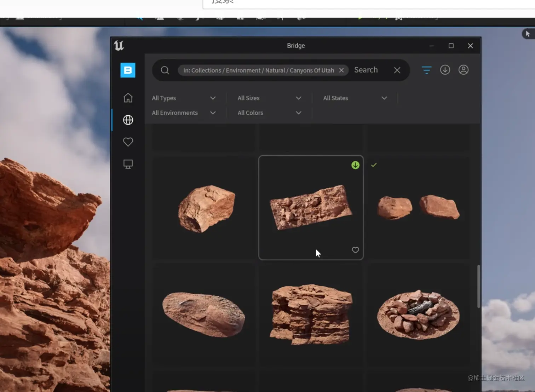Click the cursor mode icon in viewport corner

[x=528, y=34]
